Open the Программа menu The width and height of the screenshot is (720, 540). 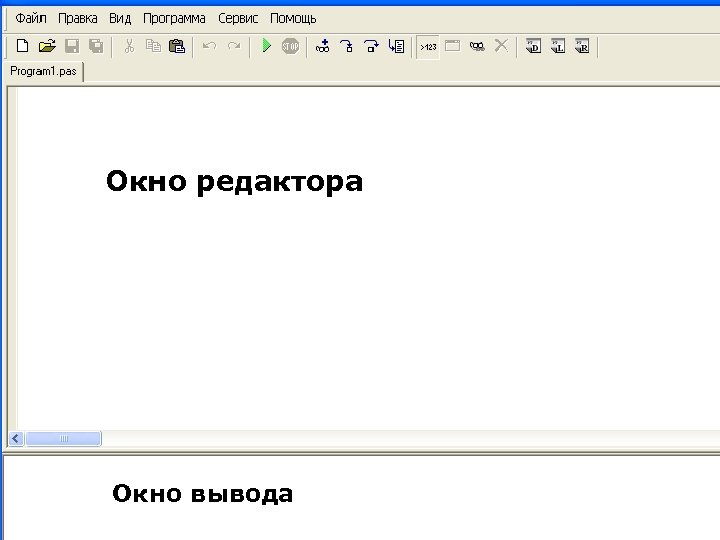174,18
